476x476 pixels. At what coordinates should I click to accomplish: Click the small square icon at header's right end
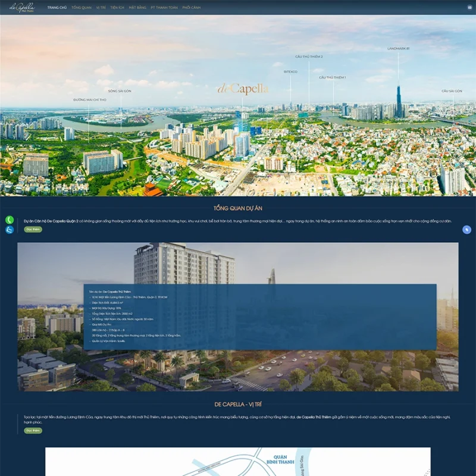(469, 8)
